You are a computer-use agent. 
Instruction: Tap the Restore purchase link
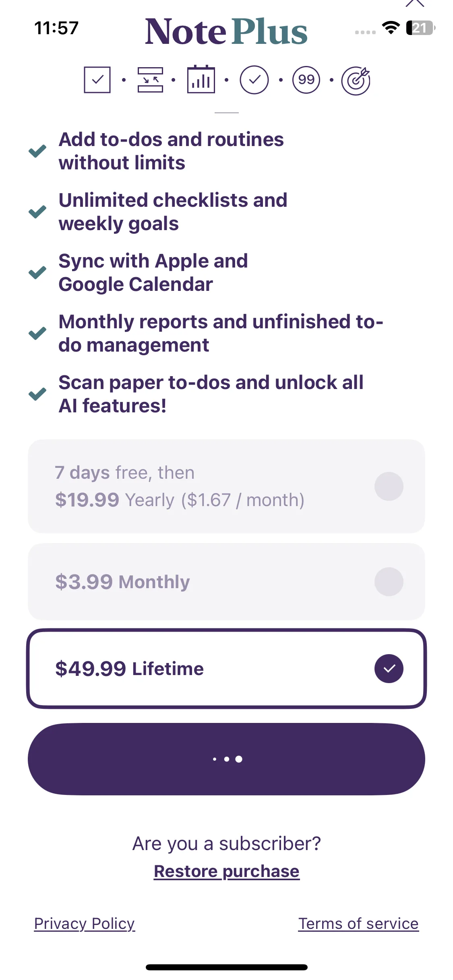pyautogui.click(x=226, y=871)
